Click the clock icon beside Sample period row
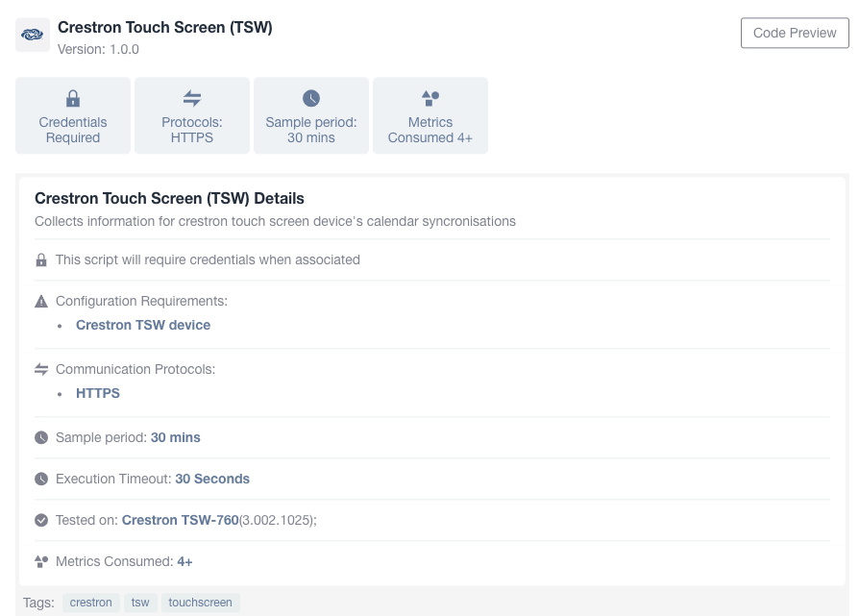This screenshot has height=616, width=859. [41, 437]
